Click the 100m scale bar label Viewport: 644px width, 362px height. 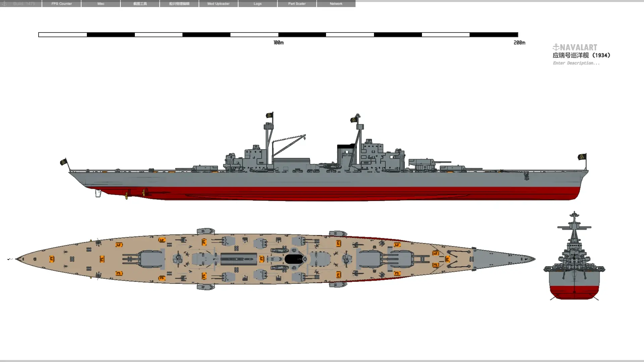coord(278,43)
